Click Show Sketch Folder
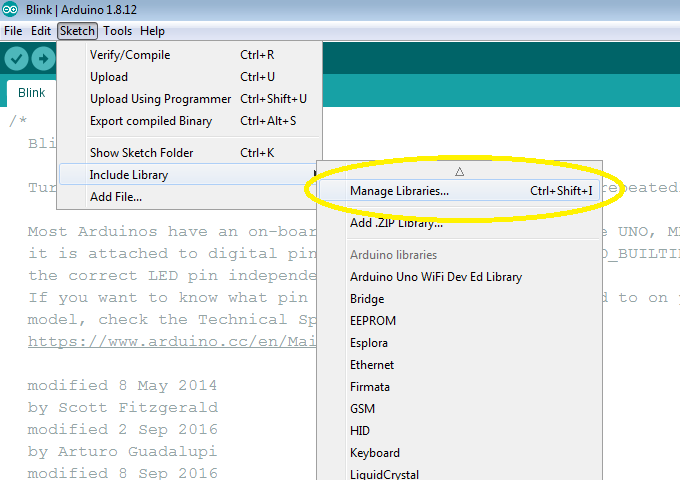Screen dimensions: 680x480 (x=141, y=153)
